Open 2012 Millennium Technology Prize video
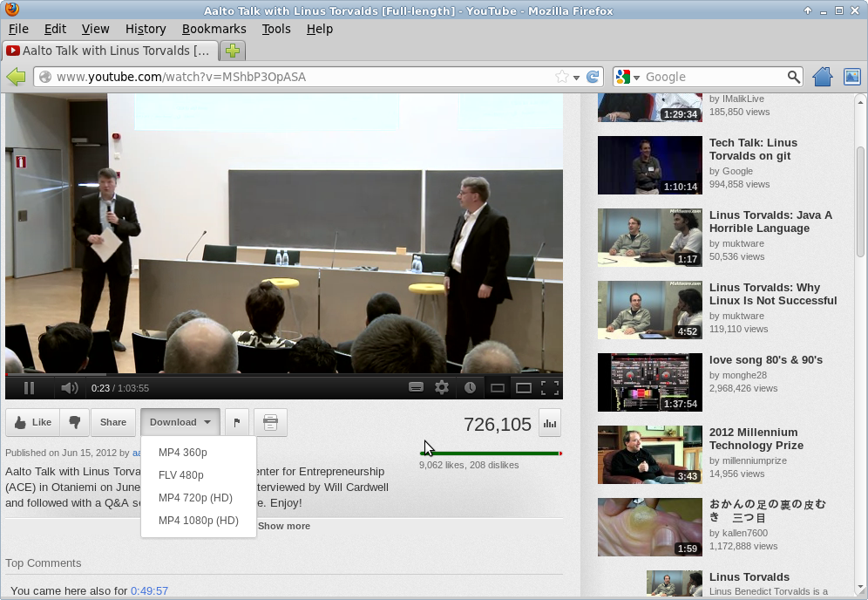The image size is (868, 600). [x=756, y=439]
